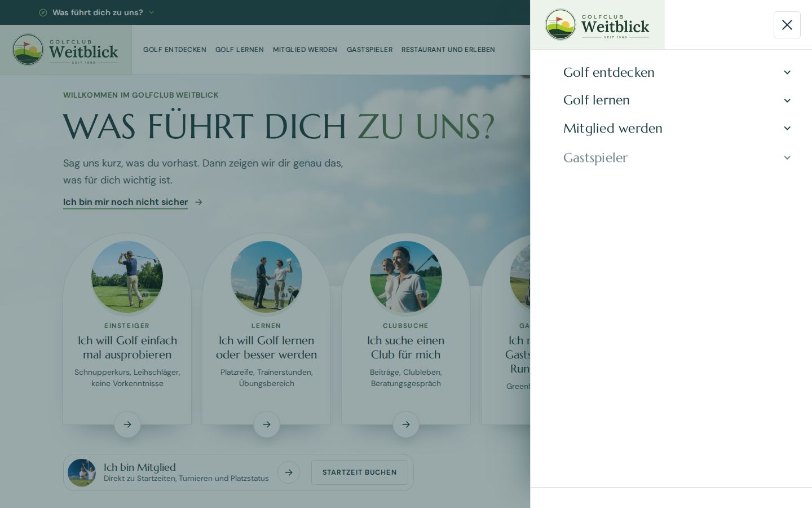The width and height of the screenshot is (812, 508).
Task: Click the compass icon in the top bar
Action: 43,12
